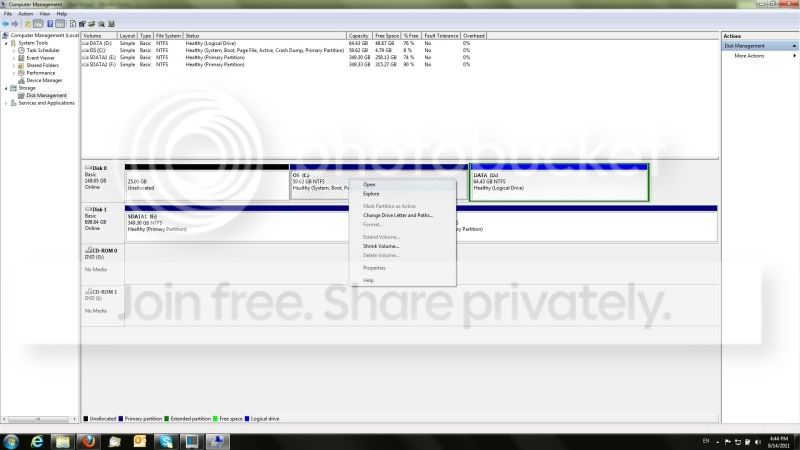Open Firefox from the taskbar
Screen dimensions: 800x450
click(88, 441)
